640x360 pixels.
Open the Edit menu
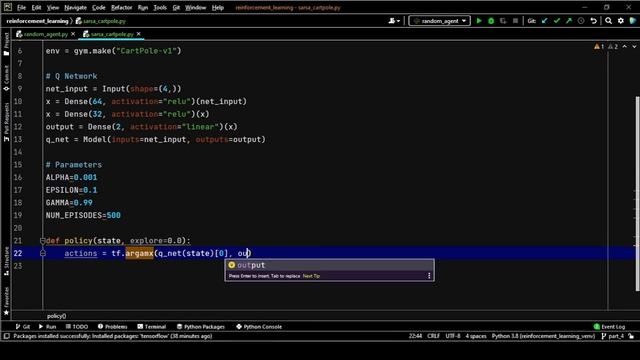pos(36,7)
